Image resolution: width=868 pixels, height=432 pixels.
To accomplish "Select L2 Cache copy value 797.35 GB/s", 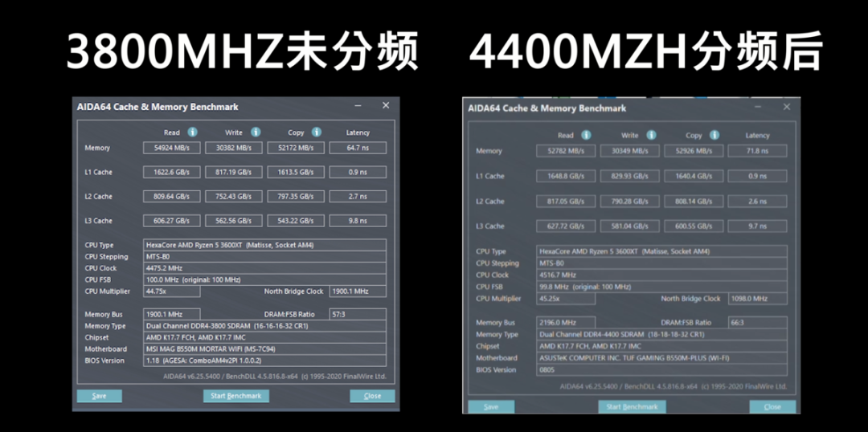I will (296, 197).
